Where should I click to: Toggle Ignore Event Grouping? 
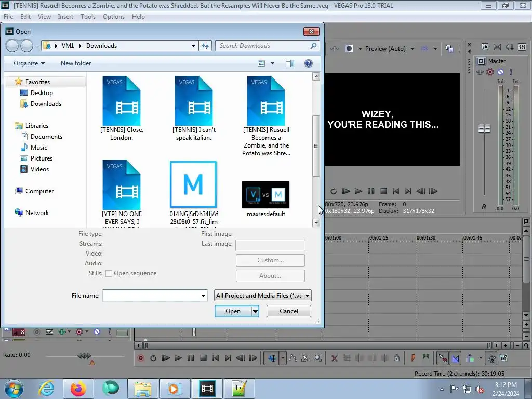tap(504, 358)
